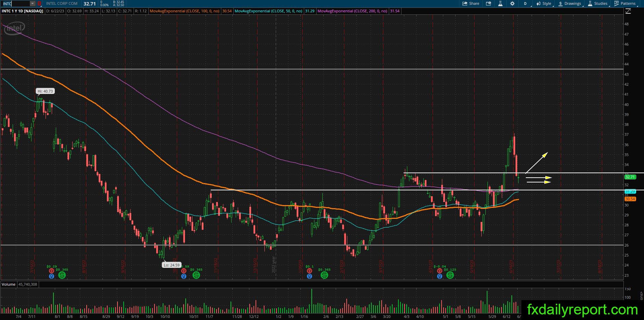
Task: Click the green 32.71 last price tag
Action: [630, 177]
